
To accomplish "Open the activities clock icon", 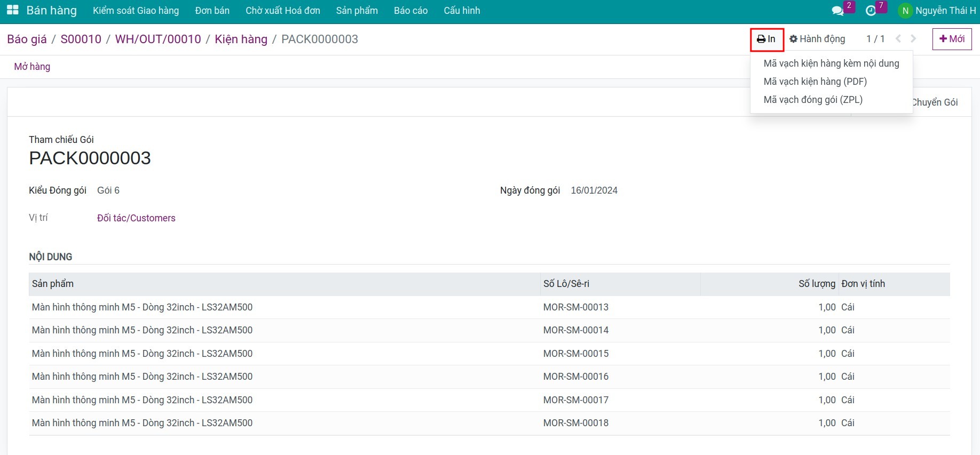I will (x=871, y=11).
